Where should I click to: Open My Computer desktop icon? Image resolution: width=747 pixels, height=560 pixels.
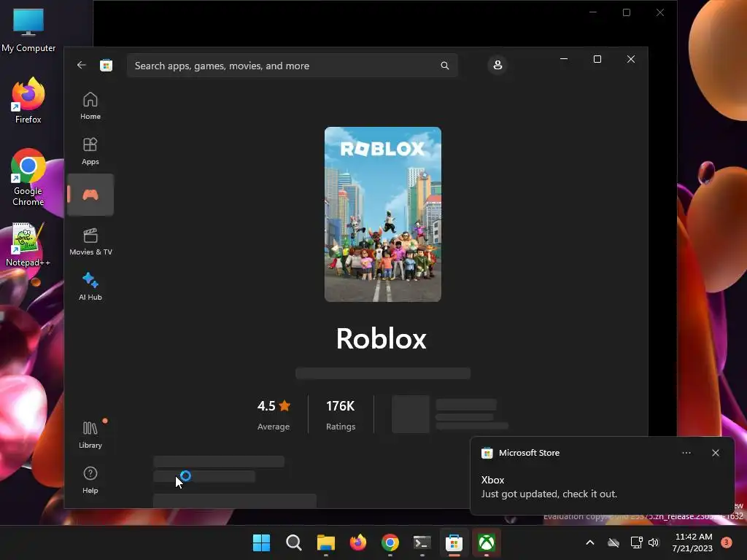28,30
